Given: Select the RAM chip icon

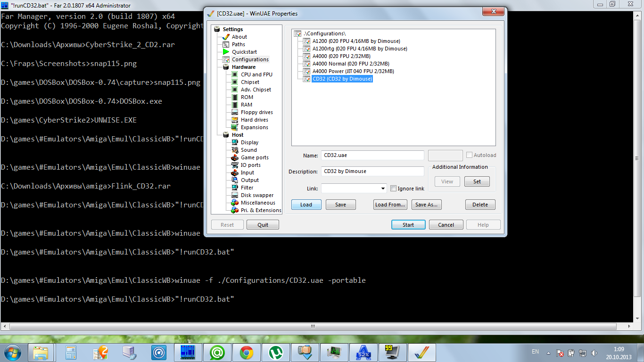Looking at the screenshot, I should 236,105.
